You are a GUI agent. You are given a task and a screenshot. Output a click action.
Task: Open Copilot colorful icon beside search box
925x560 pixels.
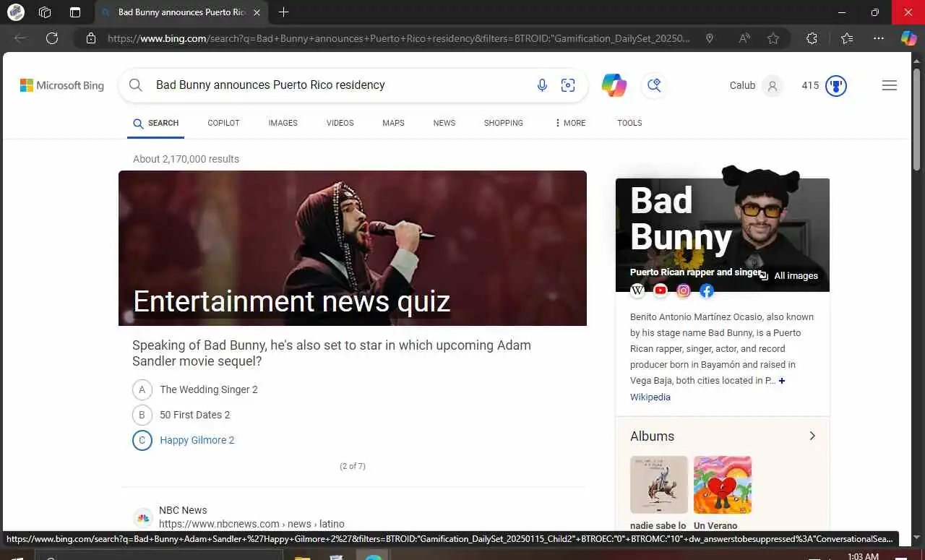pos(614,85)
